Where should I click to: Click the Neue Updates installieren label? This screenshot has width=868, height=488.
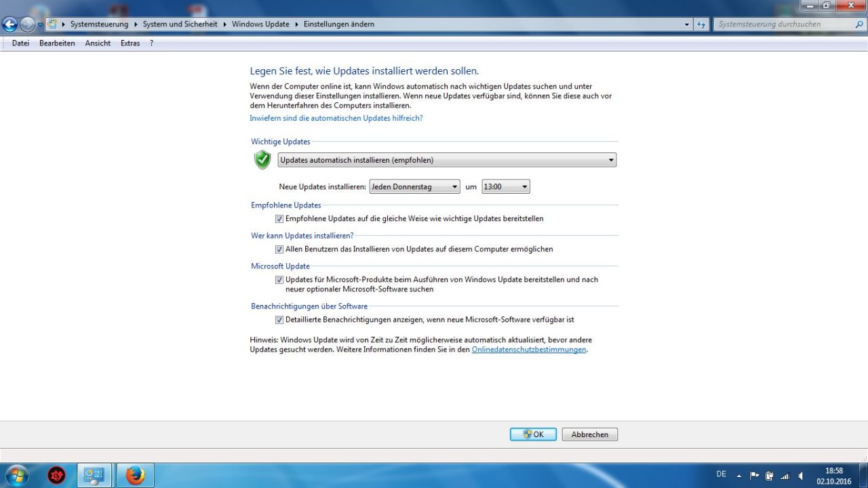(x=322, y=187)
